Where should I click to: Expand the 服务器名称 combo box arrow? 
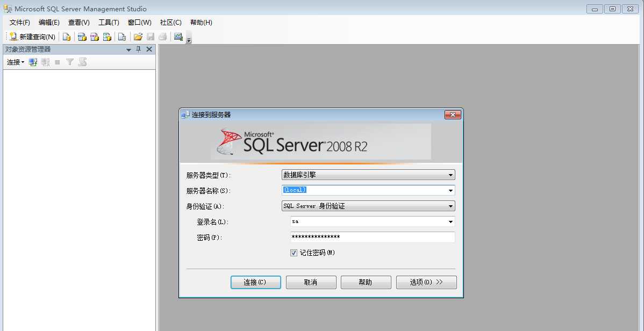(x=450, y=191)
